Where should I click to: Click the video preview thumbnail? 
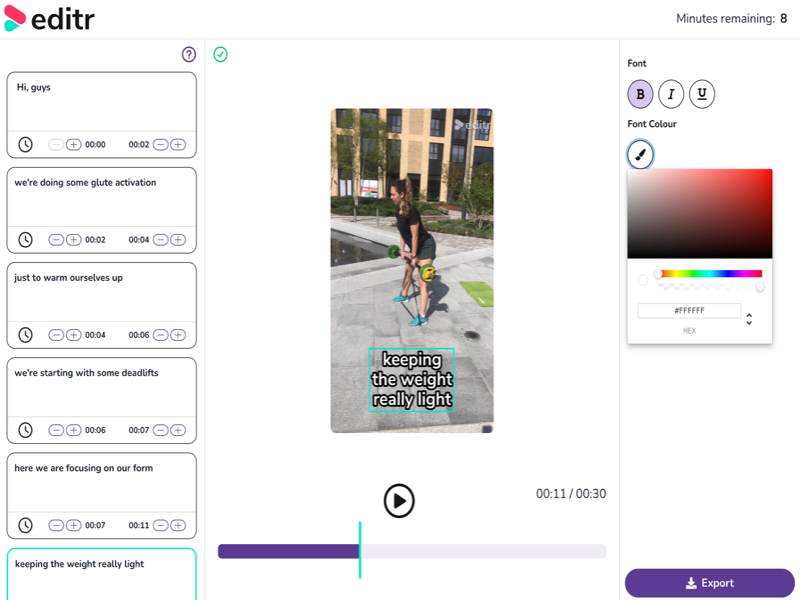412,270
